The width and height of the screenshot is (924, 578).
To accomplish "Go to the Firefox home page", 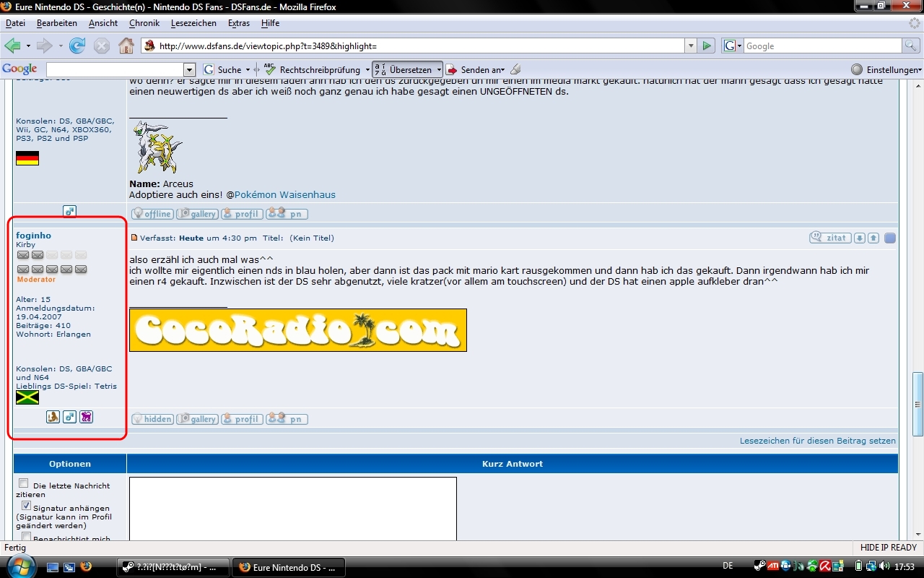I will point(126,46).
